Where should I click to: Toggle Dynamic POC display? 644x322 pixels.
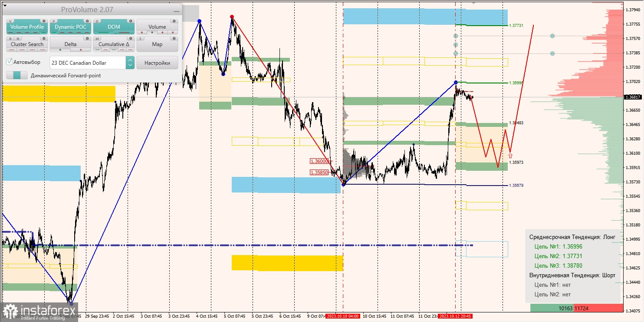click(70, 27)
